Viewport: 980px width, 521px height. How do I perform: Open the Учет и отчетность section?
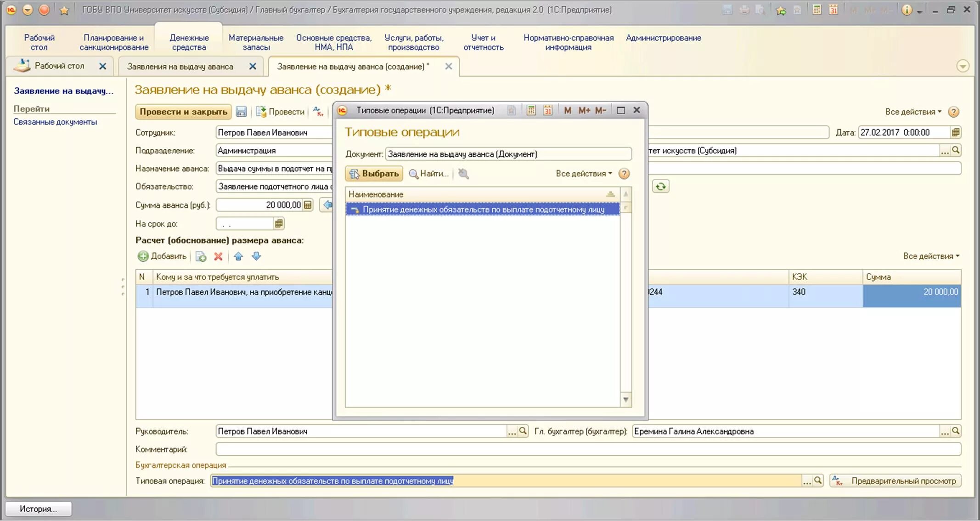click(x=483, y=42)
